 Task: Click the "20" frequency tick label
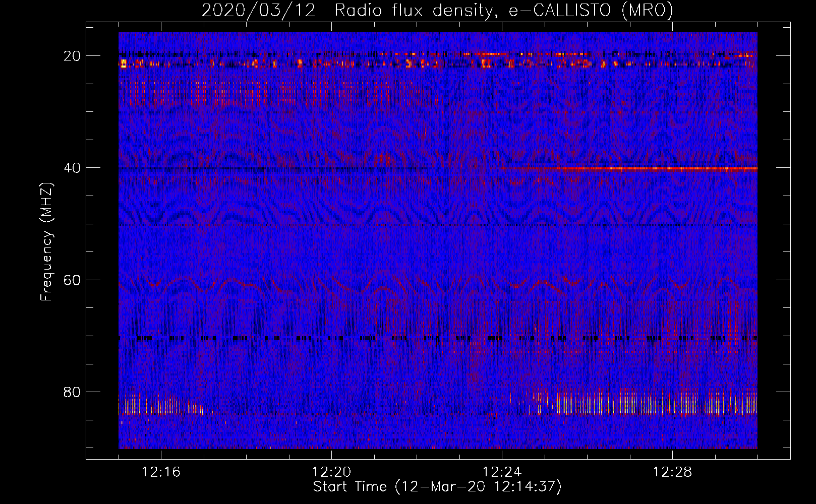point(72,56)
